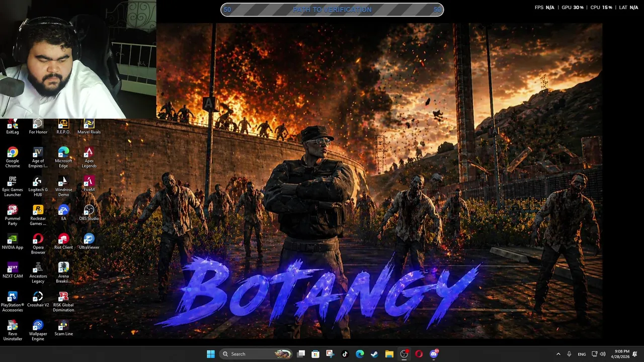Open Opera from the taskbar
The image size is (644, 362).
(419, 354)
